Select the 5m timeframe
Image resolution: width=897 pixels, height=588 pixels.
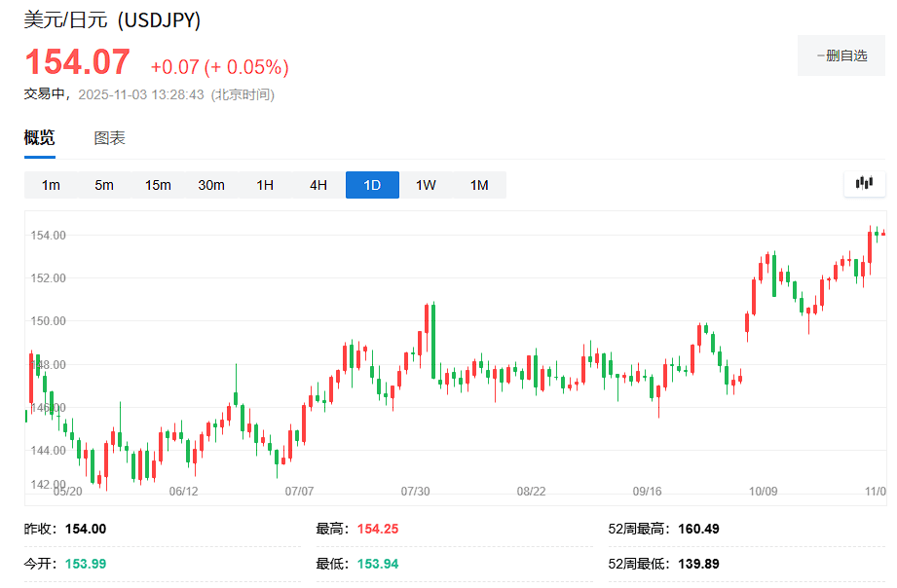coord(104,185)
